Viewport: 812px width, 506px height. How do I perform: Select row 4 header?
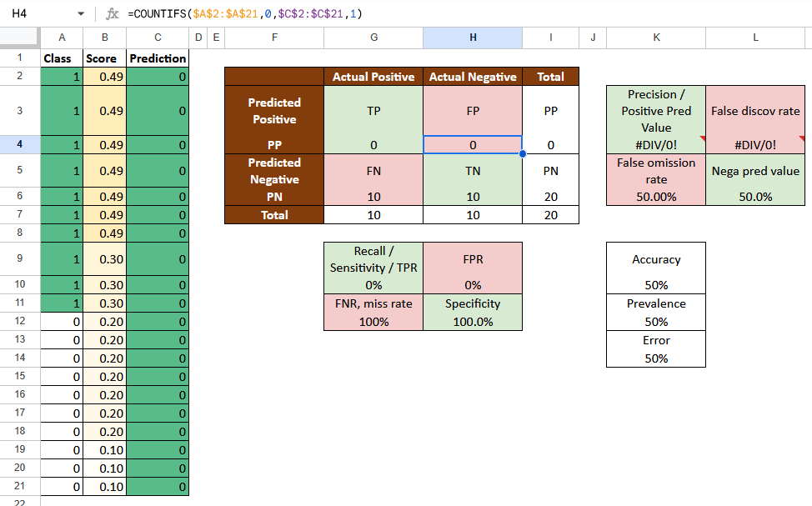[x=20, y=144]
